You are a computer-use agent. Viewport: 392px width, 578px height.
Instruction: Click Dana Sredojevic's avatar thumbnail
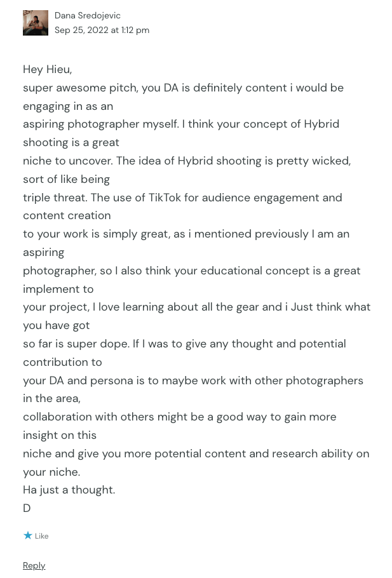click(36, 23)
